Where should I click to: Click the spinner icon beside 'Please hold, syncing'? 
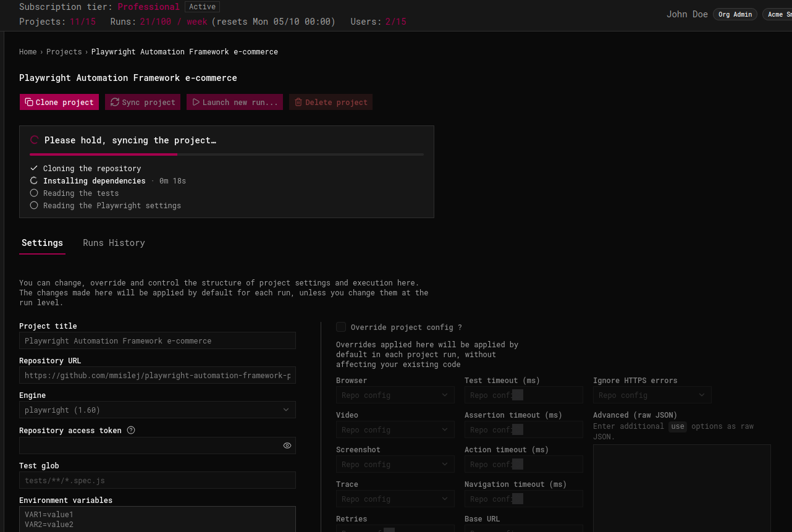[35, 140]
